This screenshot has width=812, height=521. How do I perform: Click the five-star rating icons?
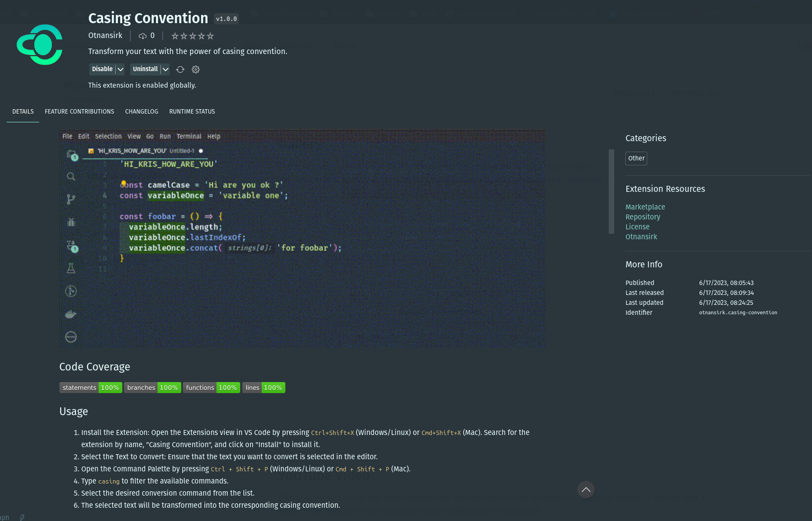(x=192, y=36)
